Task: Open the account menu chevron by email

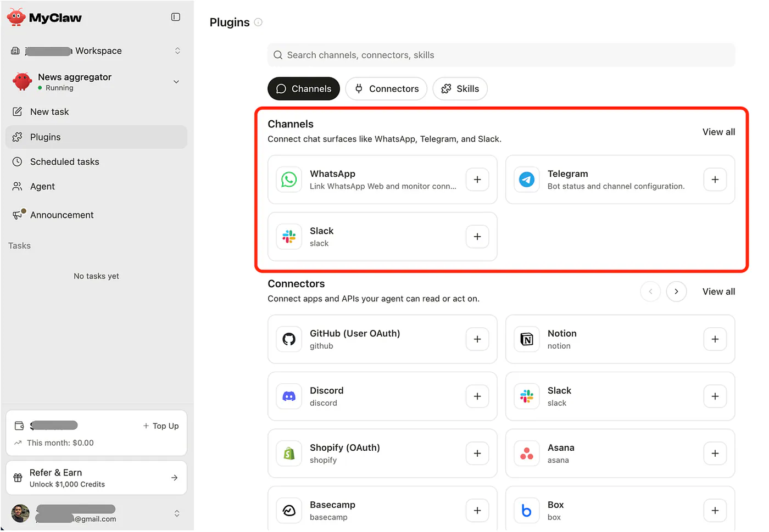Action: point(177,513)
